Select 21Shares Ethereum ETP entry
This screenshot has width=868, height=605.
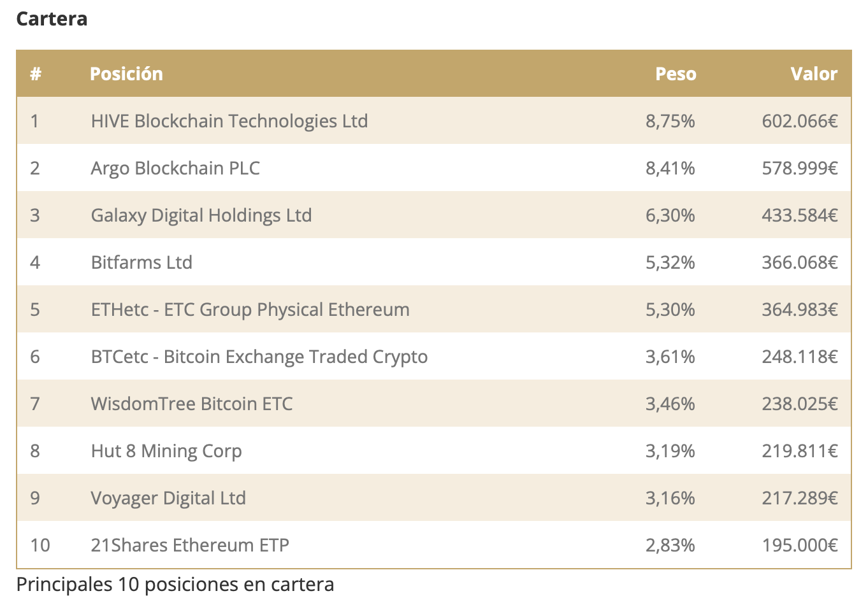[190, 545]
